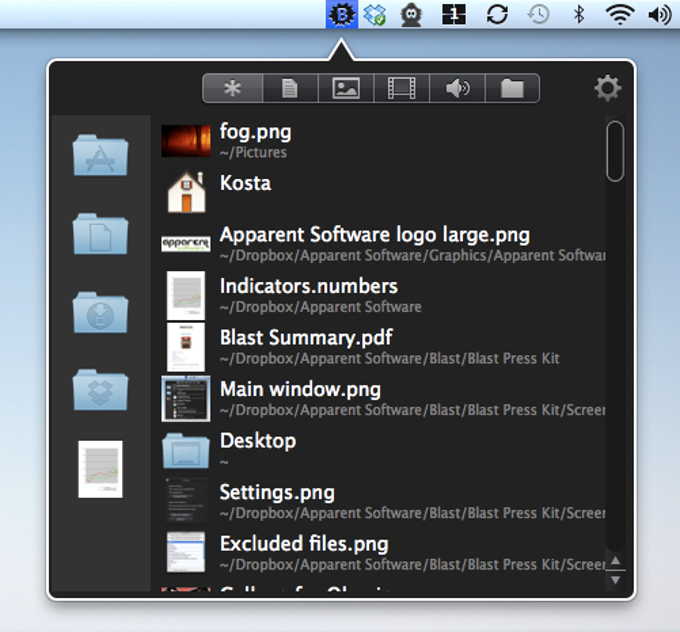Click the Blast icon in menu bar
The height and width of the screenshot is (632, 680).
[343, 15]
